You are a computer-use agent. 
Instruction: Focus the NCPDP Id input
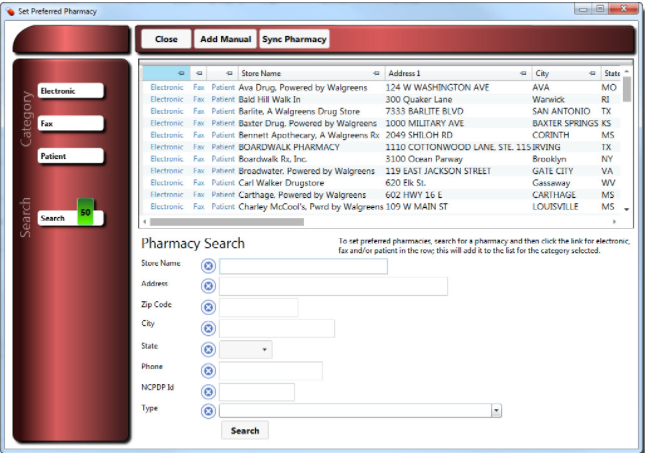point(257,392)
